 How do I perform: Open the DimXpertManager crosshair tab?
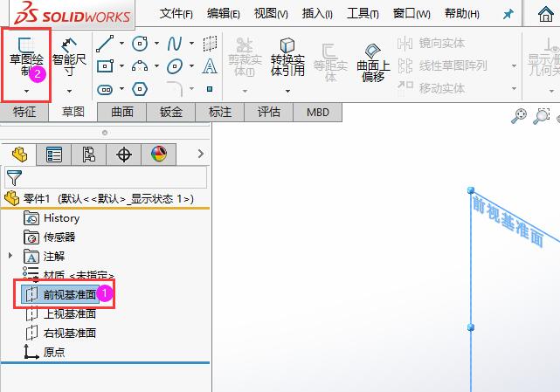(x=123, y=155)
